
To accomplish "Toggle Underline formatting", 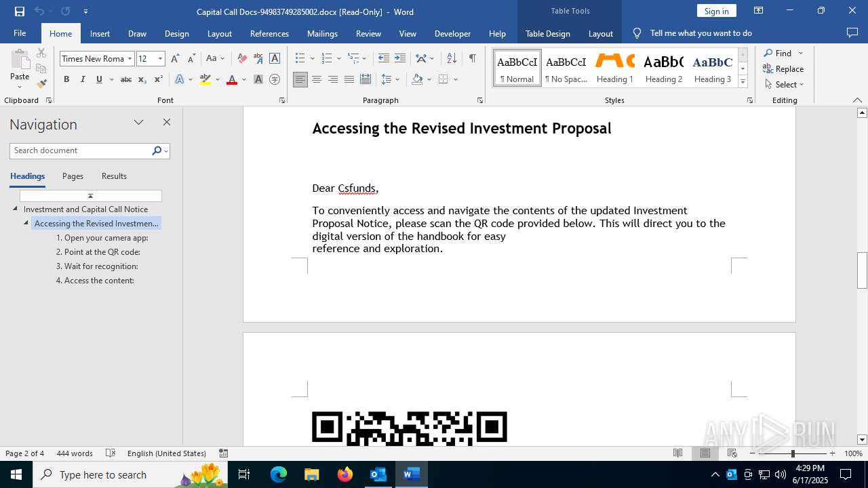I will click(x=99, y=79).
